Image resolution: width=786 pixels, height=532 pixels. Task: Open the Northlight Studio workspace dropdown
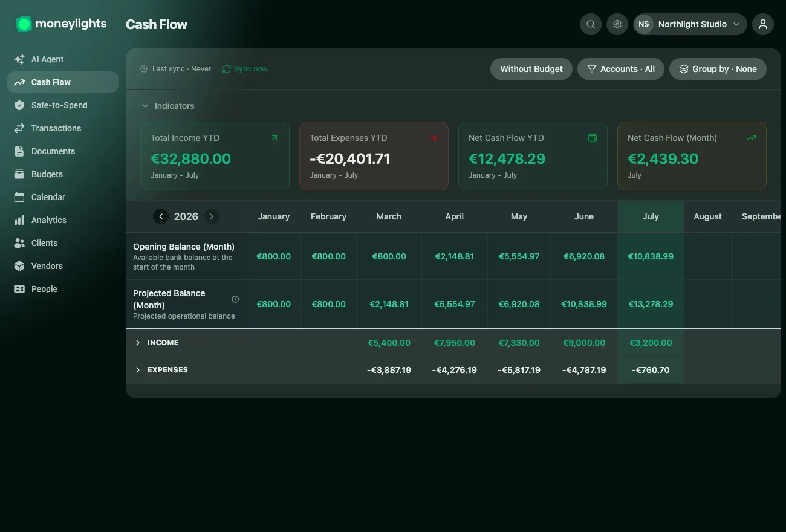[x=690, y=24]
